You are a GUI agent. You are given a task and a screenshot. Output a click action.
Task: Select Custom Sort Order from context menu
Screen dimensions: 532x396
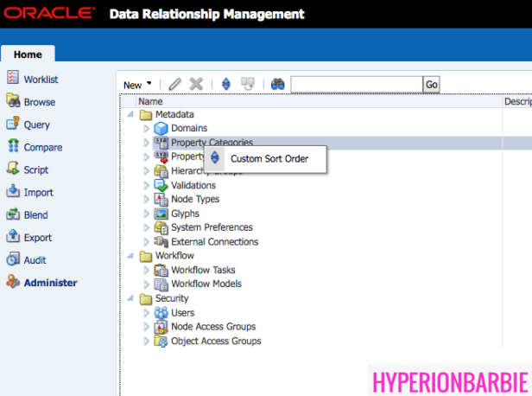pyautogui.click(x=269, y=159)
